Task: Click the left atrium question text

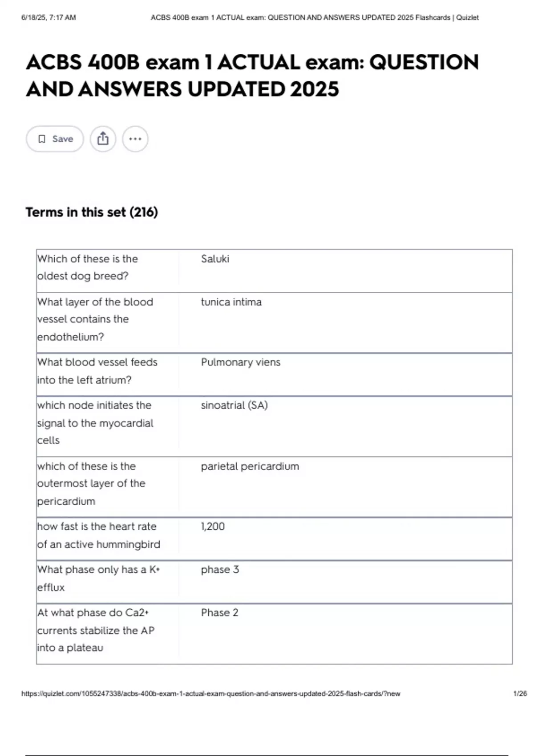Action: point(97,371)
